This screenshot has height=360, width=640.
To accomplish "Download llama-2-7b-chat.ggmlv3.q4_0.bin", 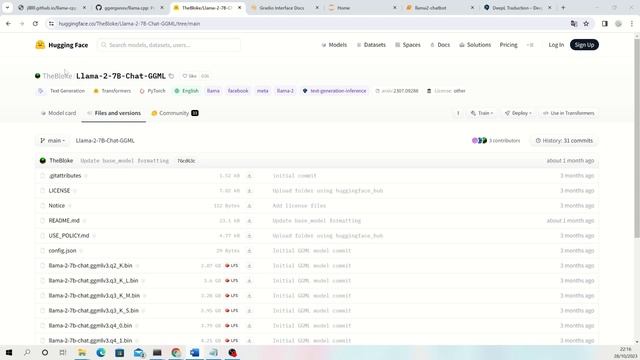I will pyautogui.click(x=249, y=326).
